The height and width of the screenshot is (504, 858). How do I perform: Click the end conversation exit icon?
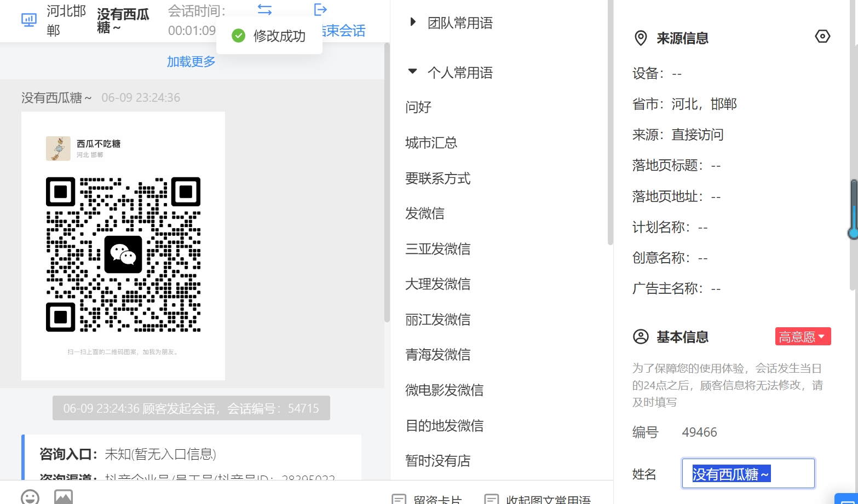[320, 9]
